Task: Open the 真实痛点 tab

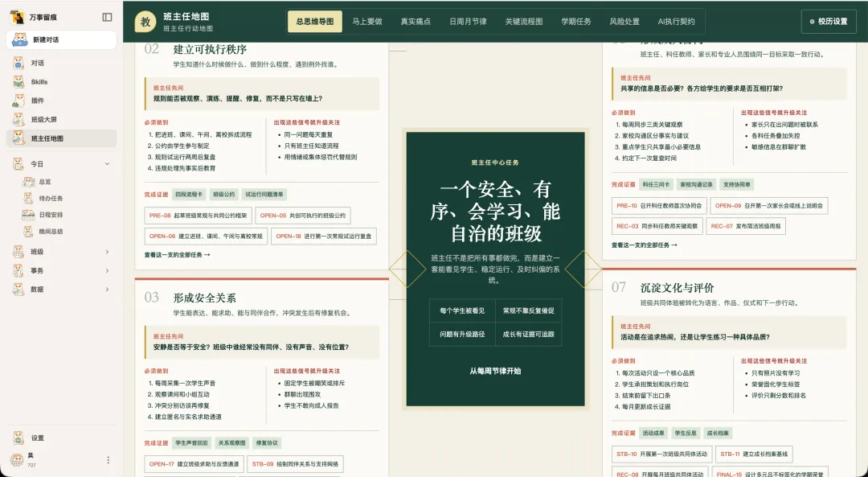Action: pos(416,22)
